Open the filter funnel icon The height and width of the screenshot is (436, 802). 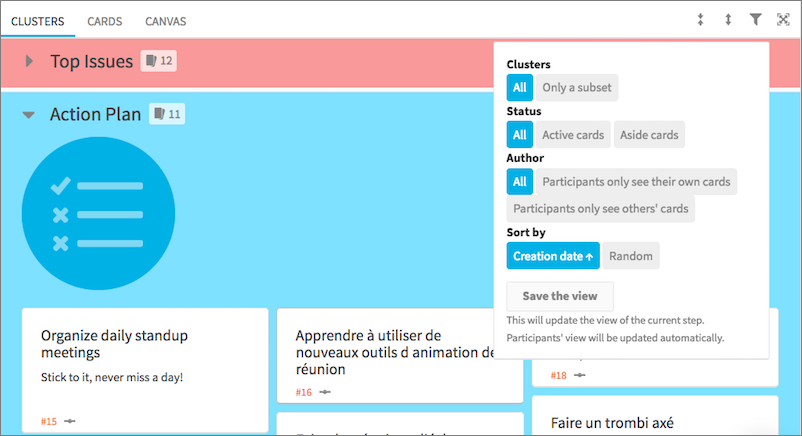pos(755,19)
